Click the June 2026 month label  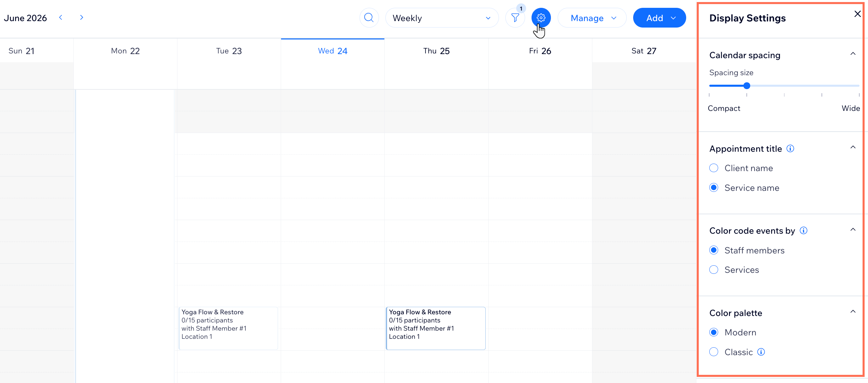(x=25, y=18)
